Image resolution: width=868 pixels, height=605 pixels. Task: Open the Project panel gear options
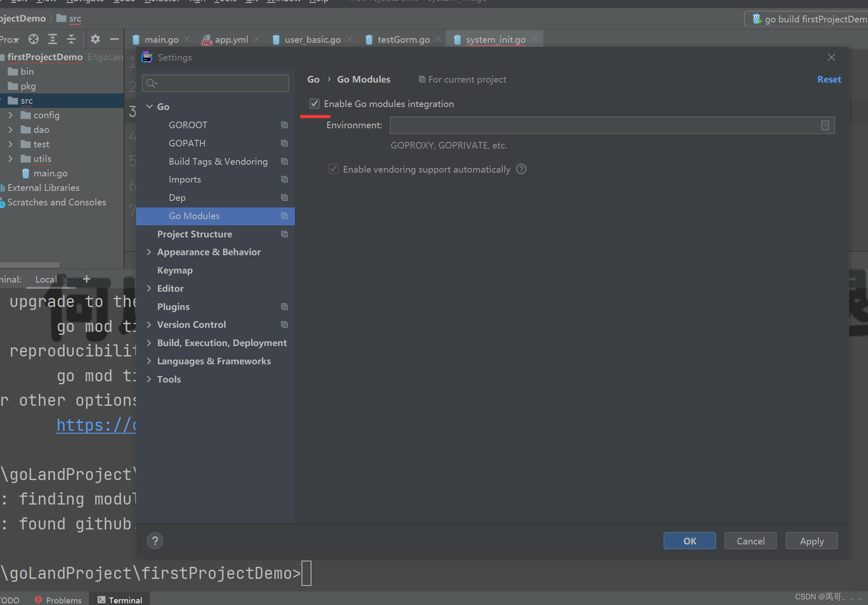click(x=95, y=39)
